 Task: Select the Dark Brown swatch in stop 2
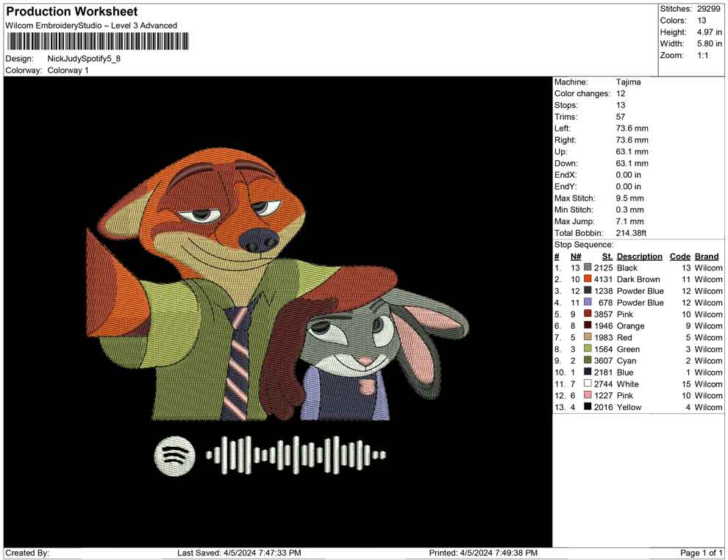click(x=588, y=279)
